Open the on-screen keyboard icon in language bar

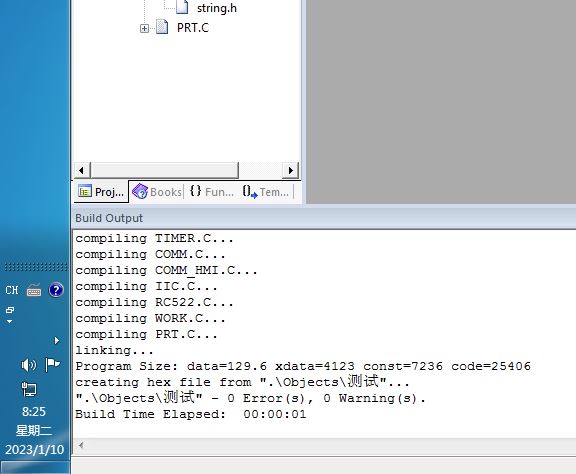pos(34,291)
